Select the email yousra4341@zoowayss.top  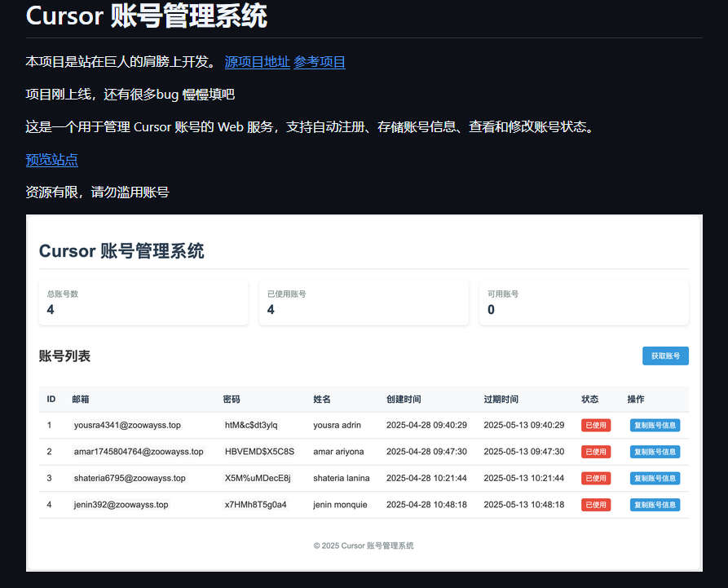(x=127, y=425)
